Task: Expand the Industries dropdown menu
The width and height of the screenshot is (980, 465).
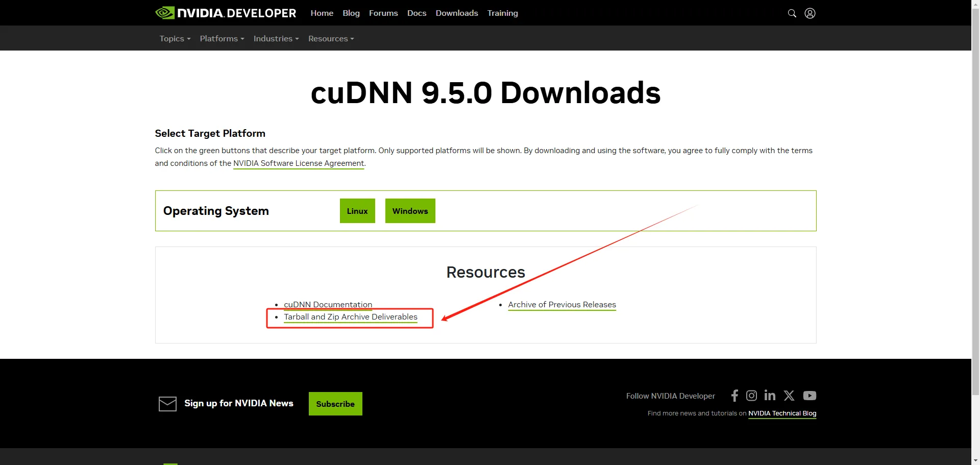Action: click(276, 39)
